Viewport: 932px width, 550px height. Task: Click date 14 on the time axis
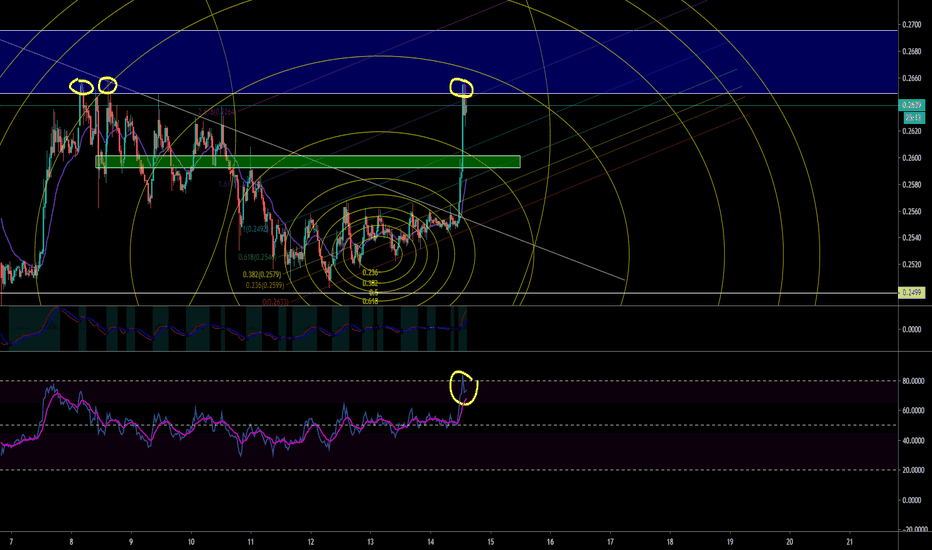tap(430, 542)
